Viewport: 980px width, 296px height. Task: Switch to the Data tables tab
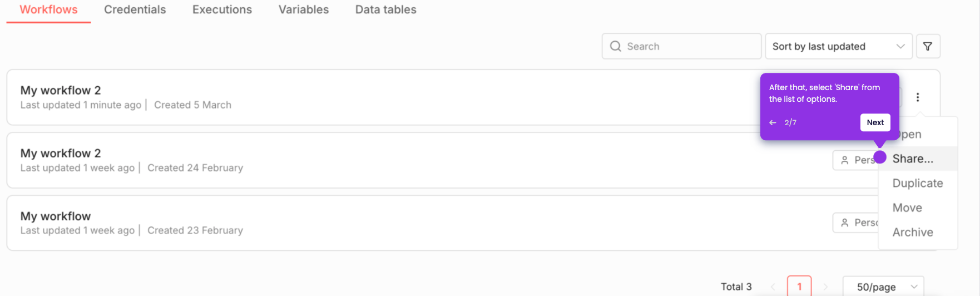click(385, 9)
